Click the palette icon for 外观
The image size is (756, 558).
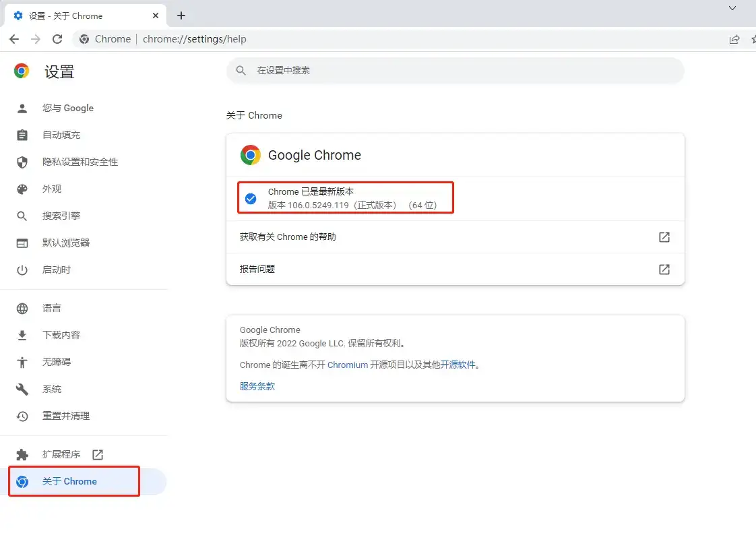click(22, 189)
